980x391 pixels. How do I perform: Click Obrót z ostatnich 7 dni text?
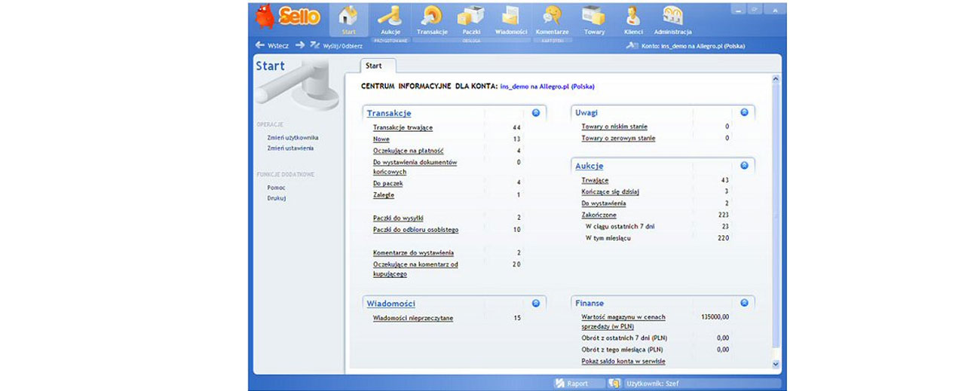coord(624,338)
